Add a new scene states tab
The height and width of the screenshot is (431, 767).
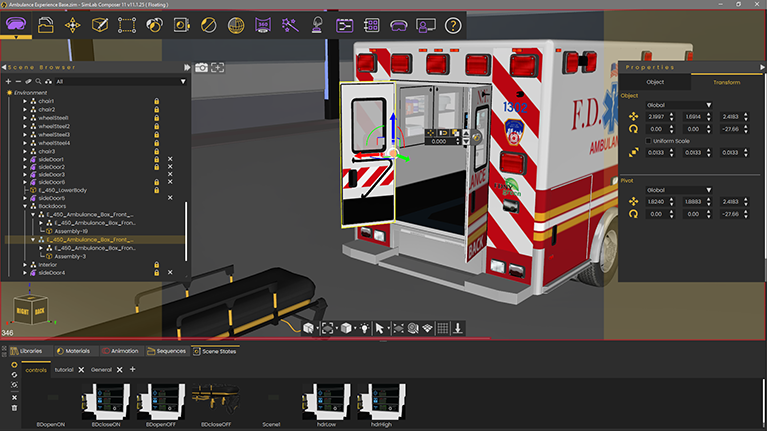(133, 369)
